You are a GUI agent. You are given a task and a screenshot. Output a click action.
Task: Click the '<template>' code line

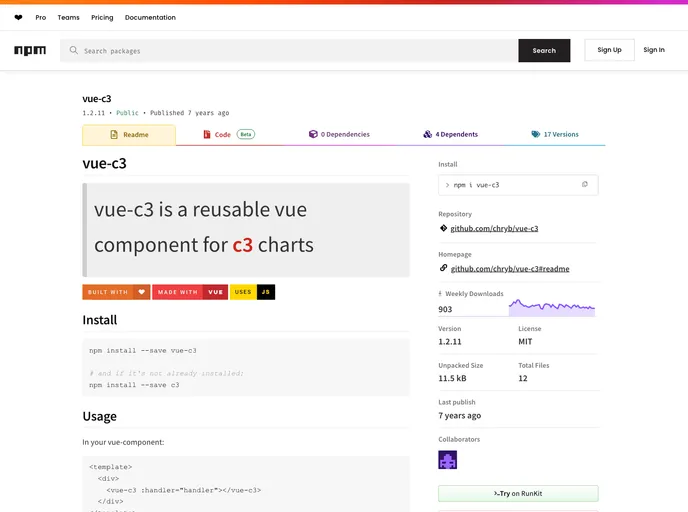pos(111,467)
